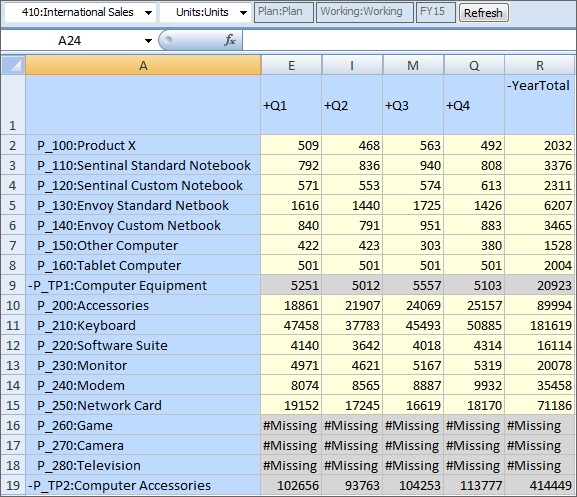Click YearTotal value 20923 for Computer Equipment
The height and width of the screenshot is (497, 577).
point(539,285)
